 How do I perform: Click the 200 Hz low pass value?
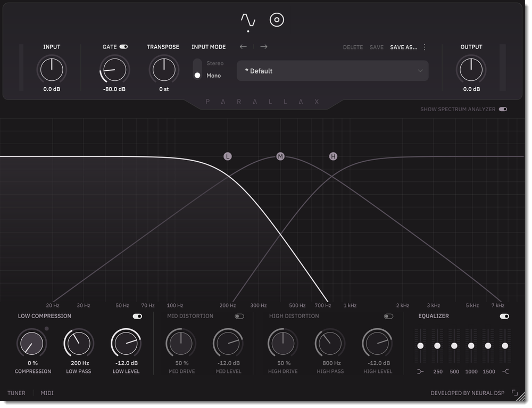(x=80, y=363)
